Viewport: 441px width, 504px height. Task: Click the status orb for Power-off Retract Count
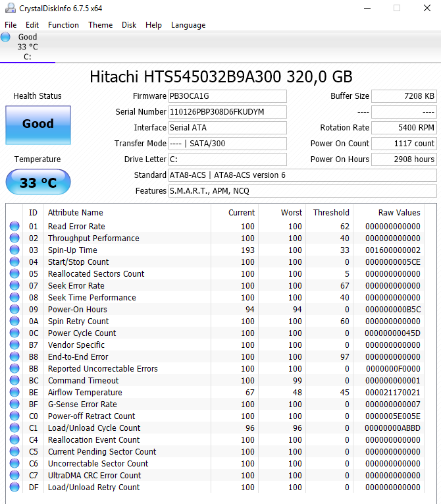(x=14, y=416)
